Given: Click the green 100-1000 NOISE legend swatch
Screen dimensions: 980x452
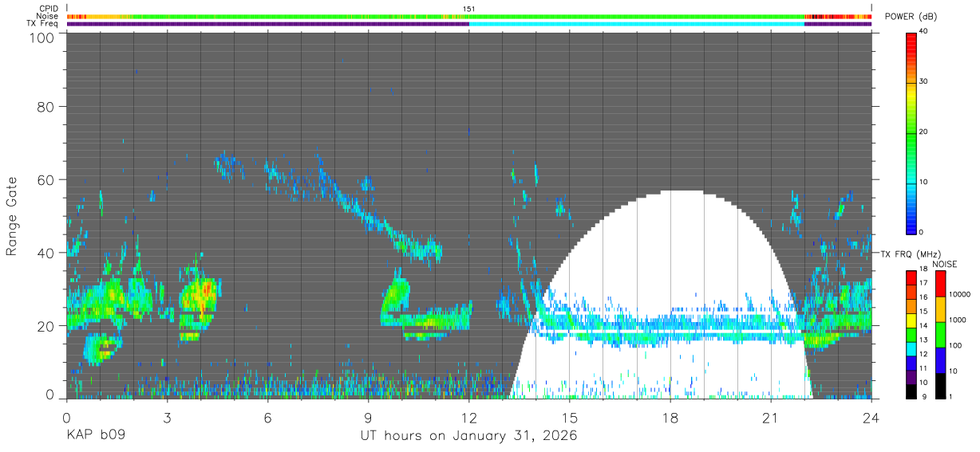Looking at the screenshot, I should [940, 335].
